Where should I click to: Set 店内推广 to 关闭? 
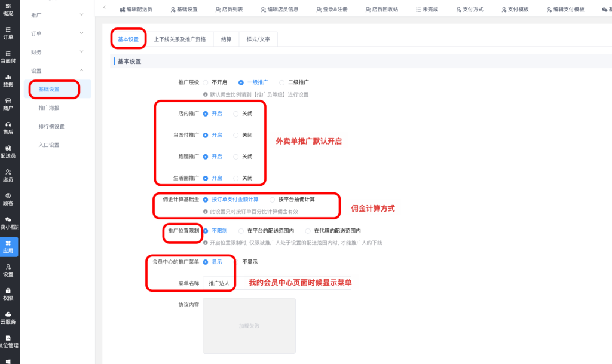[x=236, y=114]
